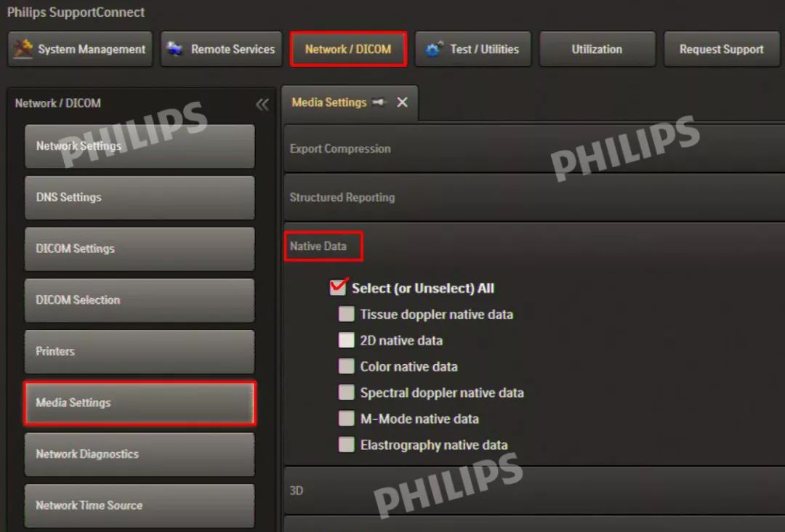785x532 pixels.
Task: Open Printers in the sidebar
Action: pyautogui.click(x=140, y=351)
